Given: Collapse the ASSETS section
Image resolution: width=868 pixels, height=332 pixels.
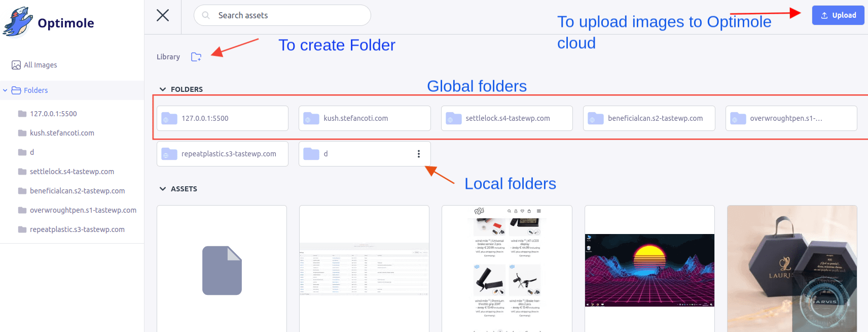Looking at the screenshot, I should (163, 189).
